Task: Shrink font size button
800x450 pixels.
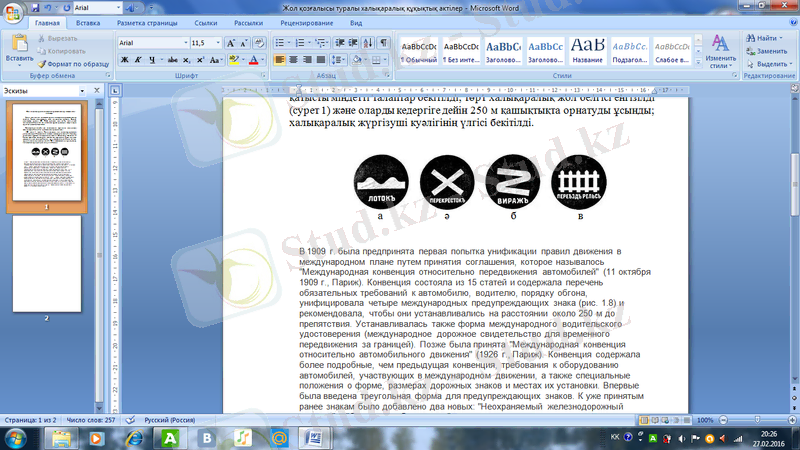Action: point(244,43)
